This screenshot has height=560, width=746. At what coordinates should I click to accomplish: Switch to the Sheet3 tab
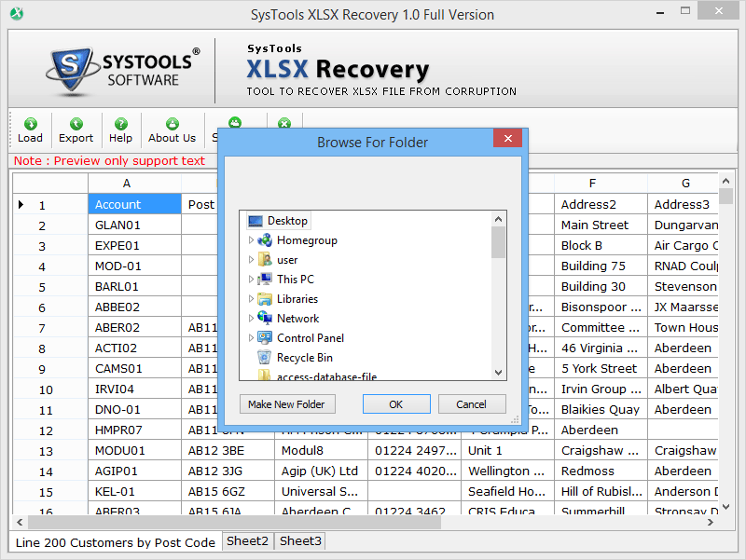point(300,541)
